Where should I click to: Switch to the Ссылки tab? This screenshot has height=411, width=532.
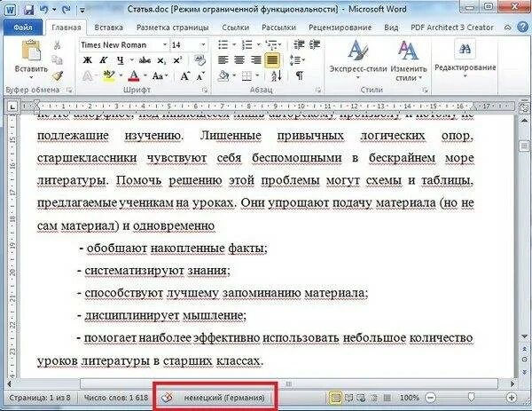(x=236, y=28)
